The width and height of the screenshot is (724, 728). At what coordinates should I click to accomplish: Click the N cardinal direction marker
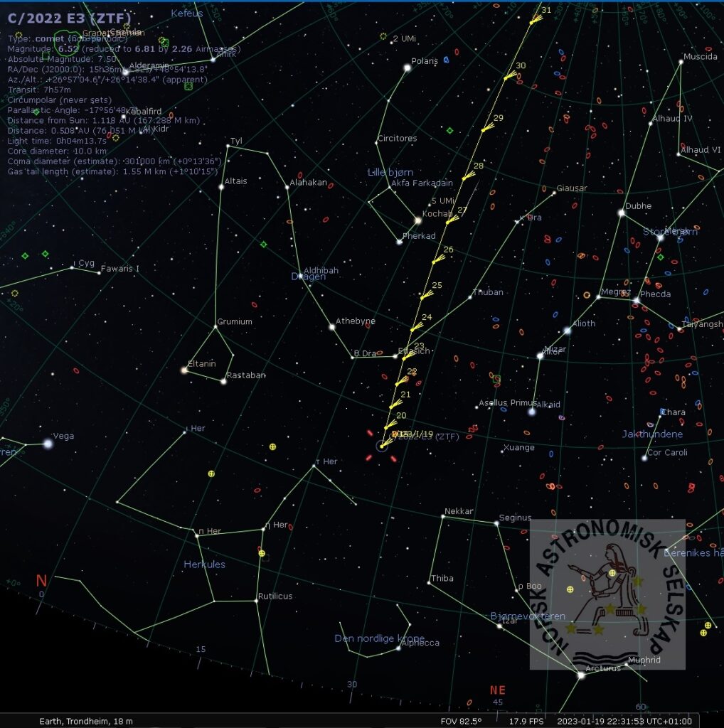click(41, 580)
